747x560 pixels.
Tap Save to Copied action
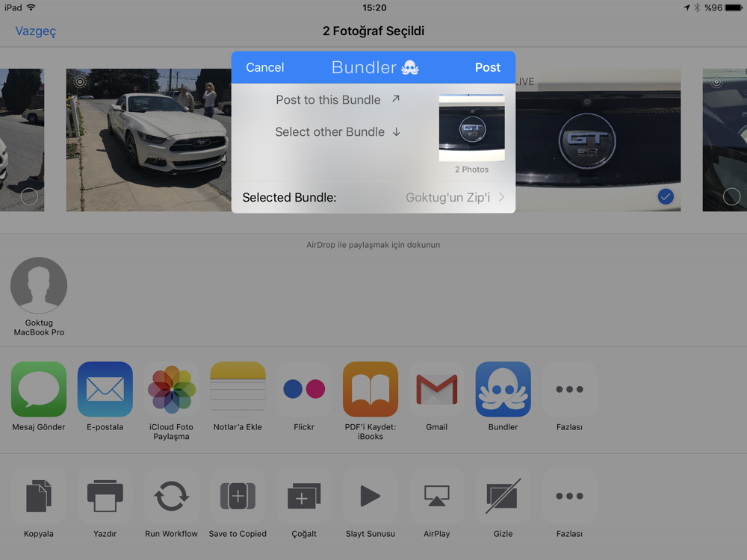point(238,497)
